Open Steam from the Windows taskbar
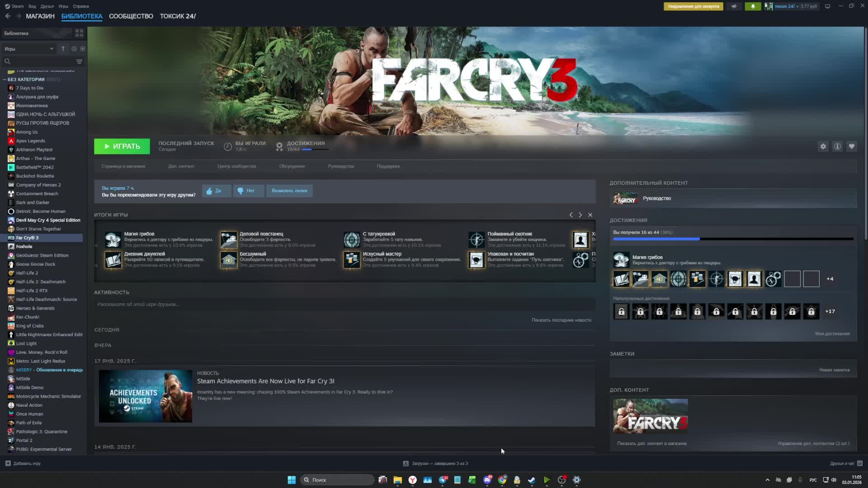Viewport: 868px width, 488px height. [x=532, y=480]
